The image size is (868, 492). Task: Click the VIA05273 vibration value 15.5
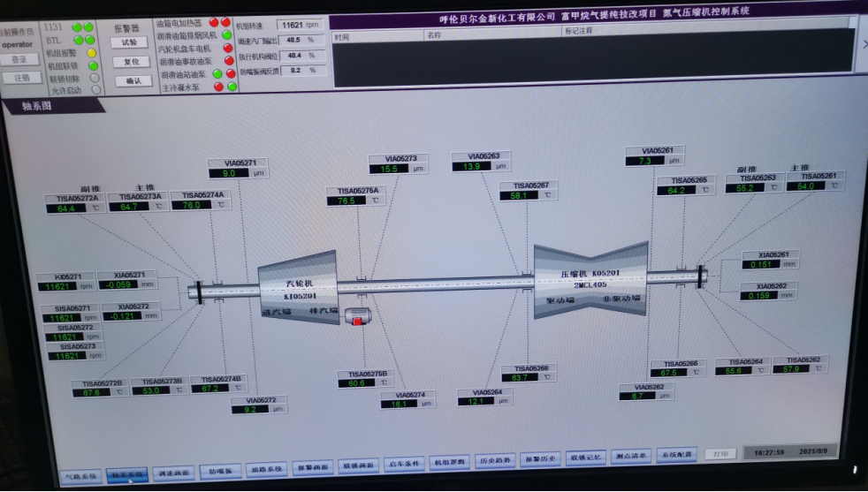tap(389, 169)
